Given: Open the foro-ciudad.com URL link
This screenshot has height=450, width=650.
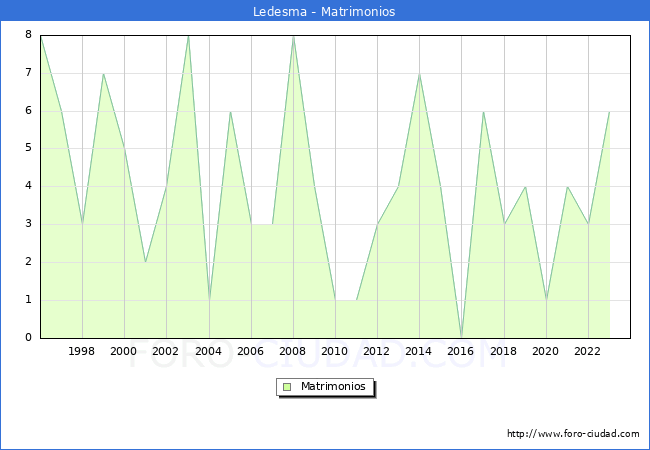Looking at the screenshot, I should 573,433.
